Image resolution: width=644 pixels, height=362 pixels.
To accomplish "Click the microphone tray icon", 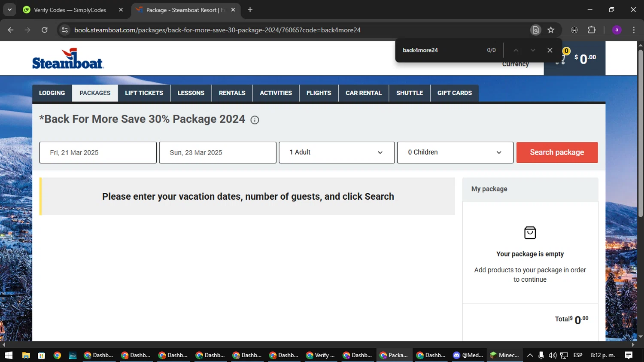I will pos(541,355).
